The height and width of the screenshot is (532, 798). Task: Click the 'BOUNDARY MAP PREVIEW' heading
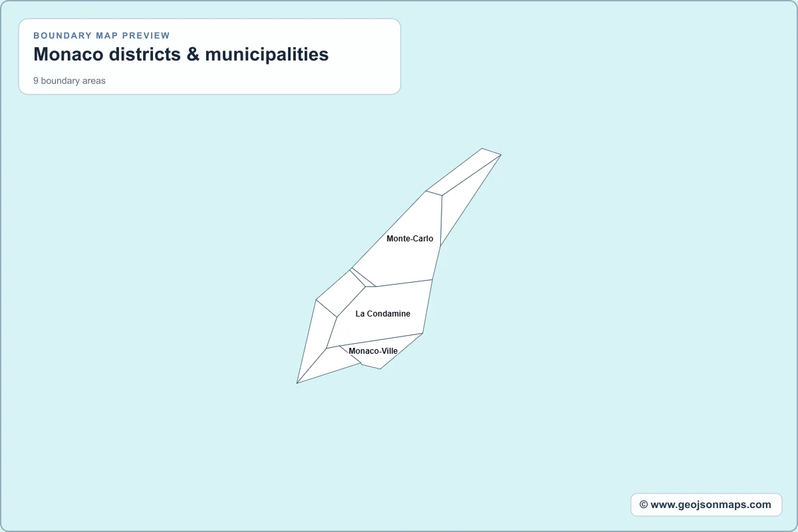pos(102,36)
